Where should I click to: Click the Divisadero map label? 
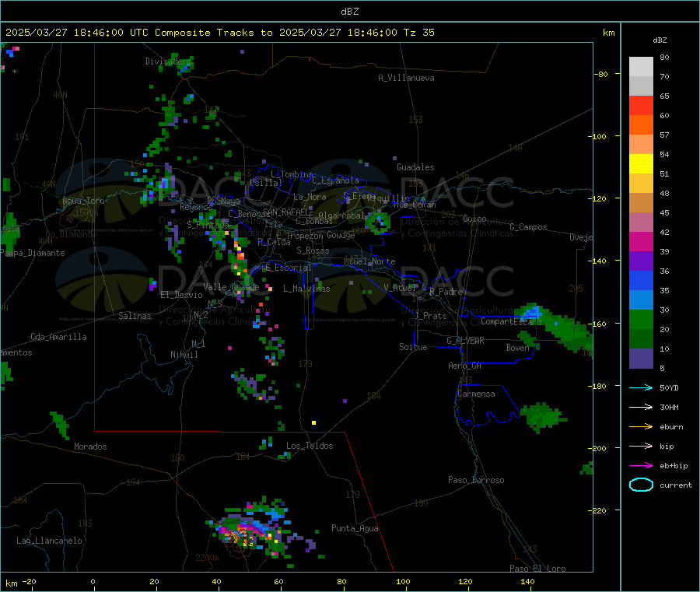[167, 61]
